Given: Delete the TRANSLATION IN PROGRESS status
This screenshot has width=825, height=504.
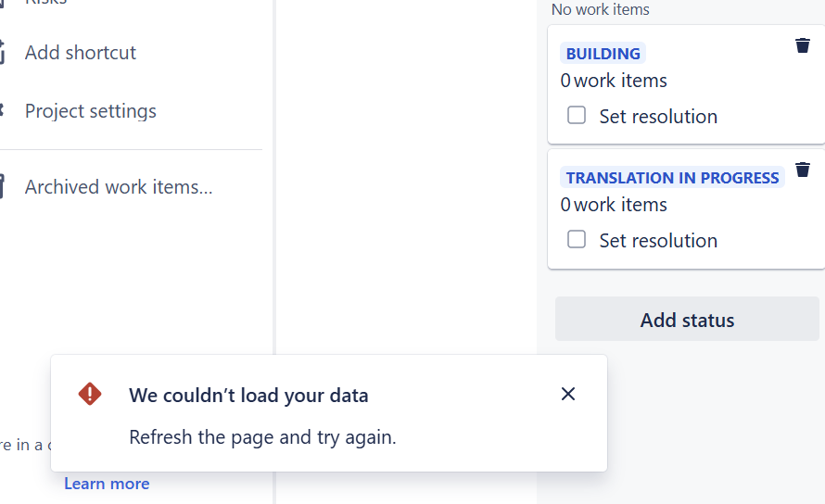Looking at the screenshot, I should (803, 170).
